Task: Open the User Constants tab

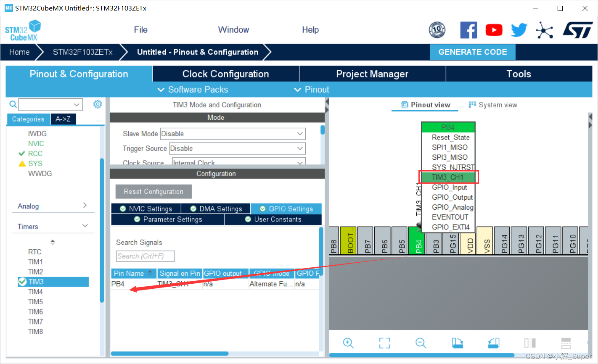Action: click(x=273, y=219)
